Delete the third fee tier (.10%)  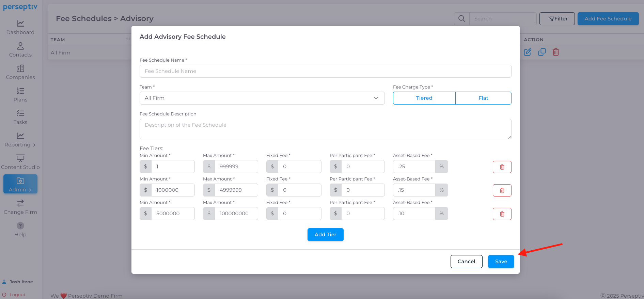coord(502,214)
